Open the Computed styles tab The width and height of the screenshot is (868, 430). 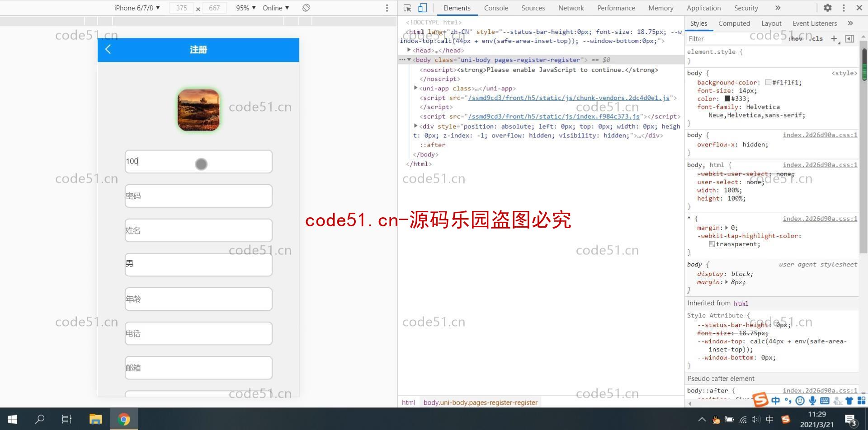[734, 23]
